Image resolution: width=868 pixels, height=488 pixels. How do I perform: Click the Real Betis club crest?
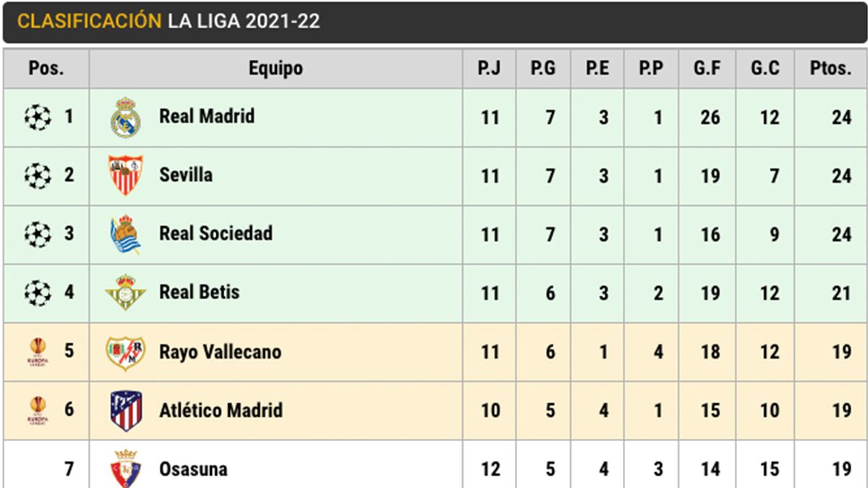click(x=126, y=293)
